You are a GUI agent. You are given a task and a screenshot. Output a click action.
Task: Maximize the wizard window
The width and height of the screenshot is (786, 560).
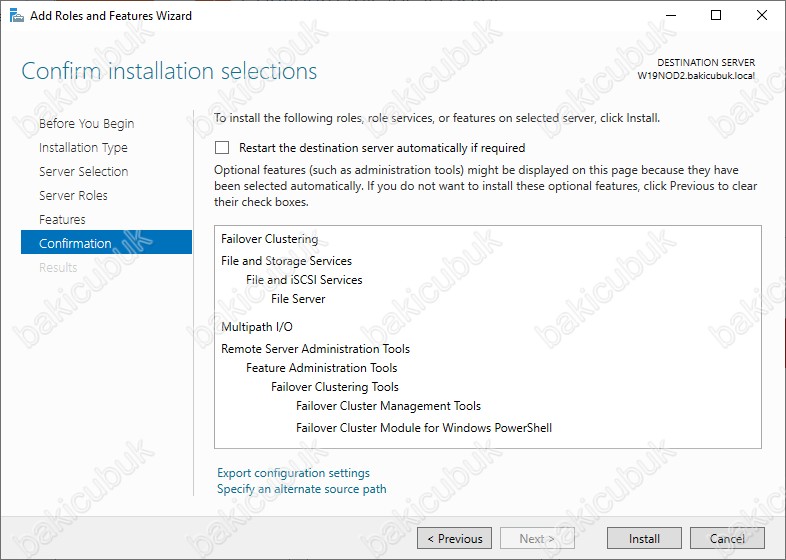coord(716,16)
